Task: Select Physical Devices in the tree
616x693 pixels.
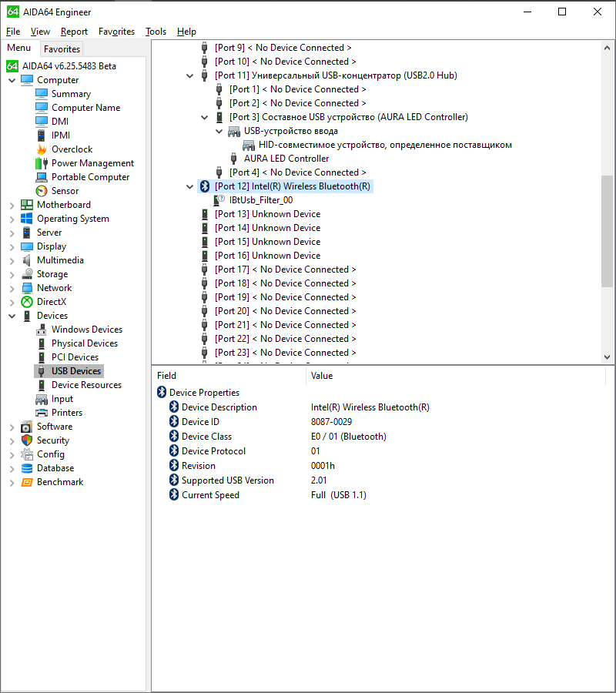Action: (85, 343)
